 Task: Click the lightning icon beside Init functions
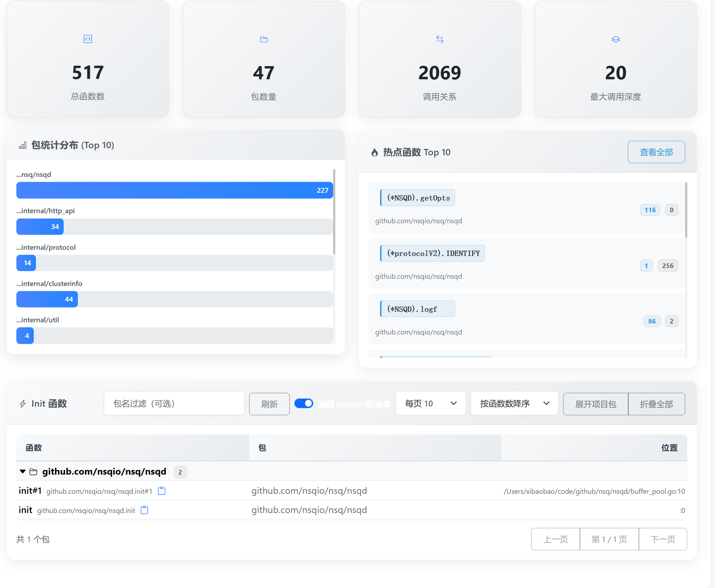tap(23, 404)
